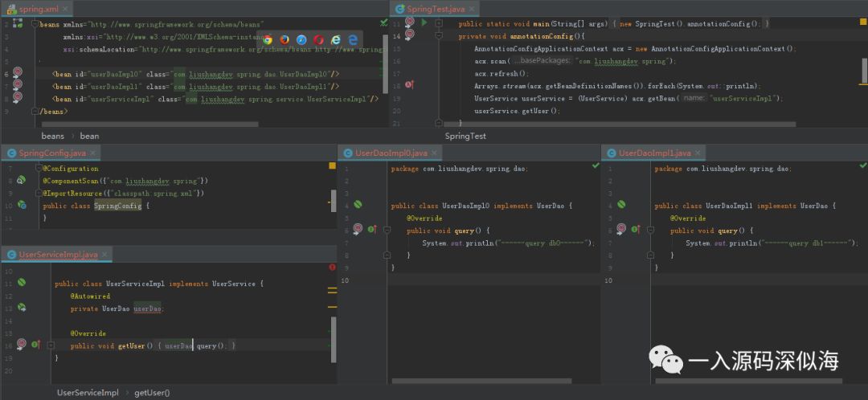The width and height of the screenshot is (868, 400).
Task: Click green gutter icon beside UserDaoImpl0 class declaration
Action: 358,204
